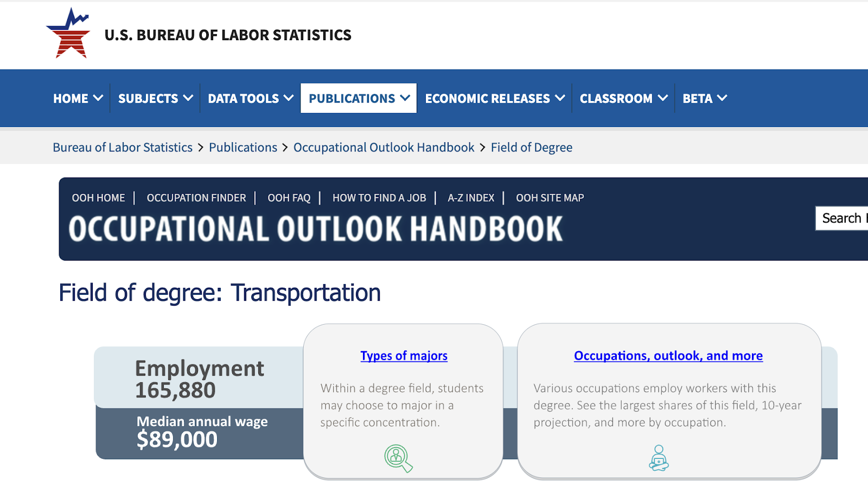This screenshot has width=868, height=493.
Task: Open the SUBJECTS nav item
Action: pos(148,99)
